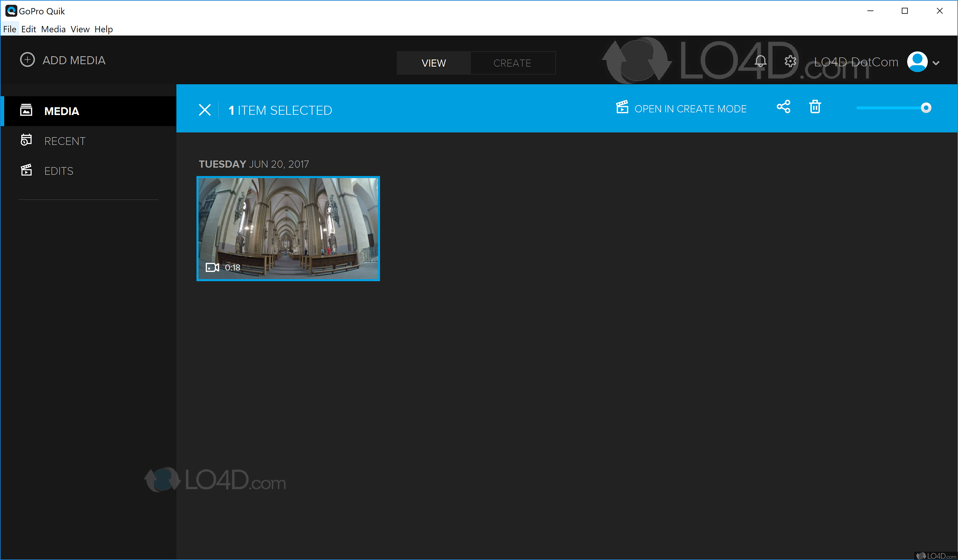The width and height of the screenshot is (958, 560).
Task: Open the Help menu
Action: 103,29
